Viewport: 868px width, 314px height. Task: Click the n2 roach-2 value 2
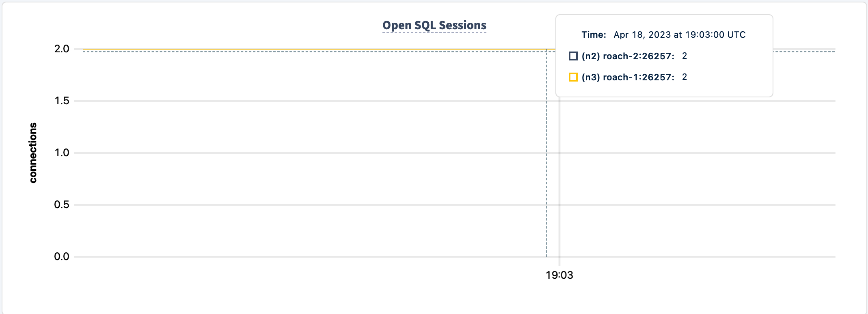coord(684,56)
